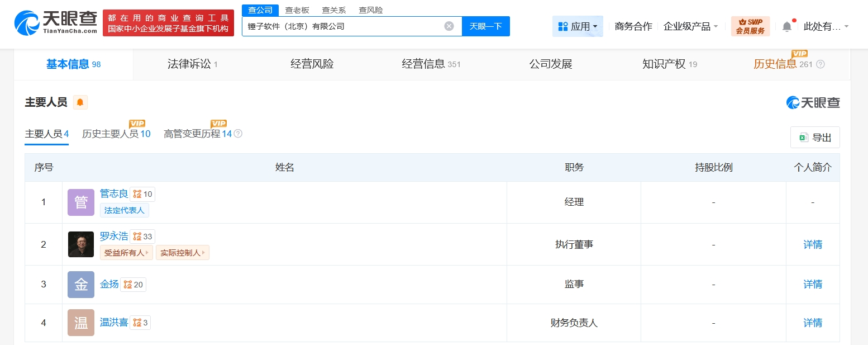
Task: Click the notification bell in header
Action: [786, 26]
